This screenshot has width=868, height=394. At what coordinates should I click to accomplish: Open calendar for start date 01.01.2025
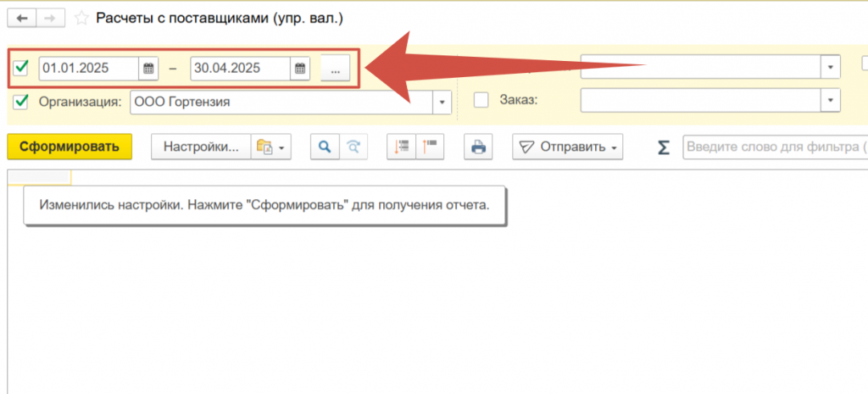click(x=149, y=69)
